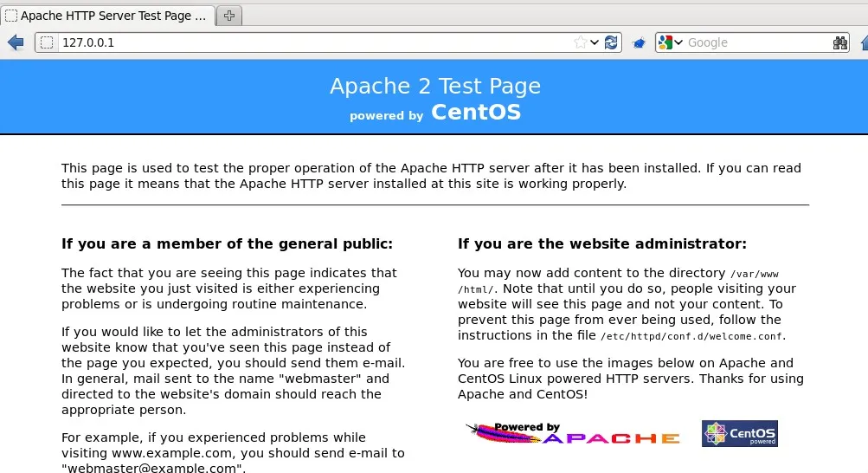Expand the search engine selection dropdown
Screen dimensions: 868x473
[678, 42]
